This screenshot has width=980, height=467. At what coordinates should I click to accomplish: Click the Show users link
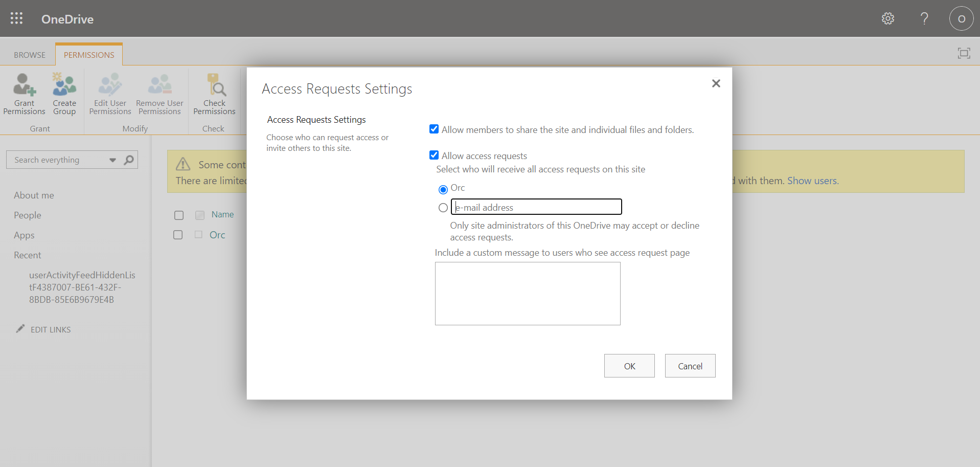[812, 180]
